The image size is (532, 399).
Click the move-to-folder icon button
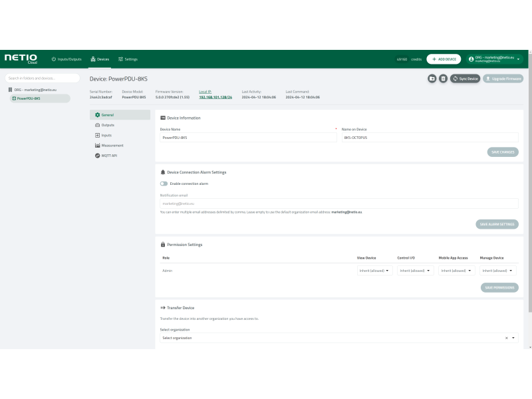click(432, 78)
